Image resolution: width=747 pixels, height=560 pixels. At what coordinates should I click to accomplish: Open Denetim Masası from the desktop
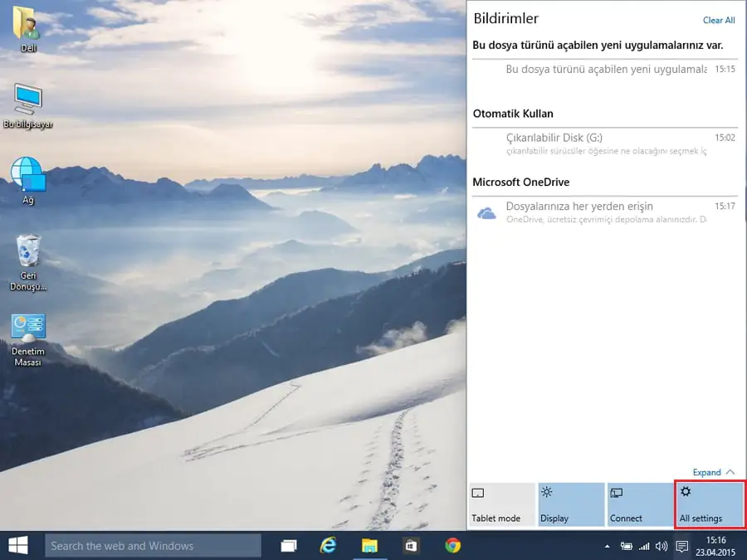pyautogui.click(x=28, y=332)
